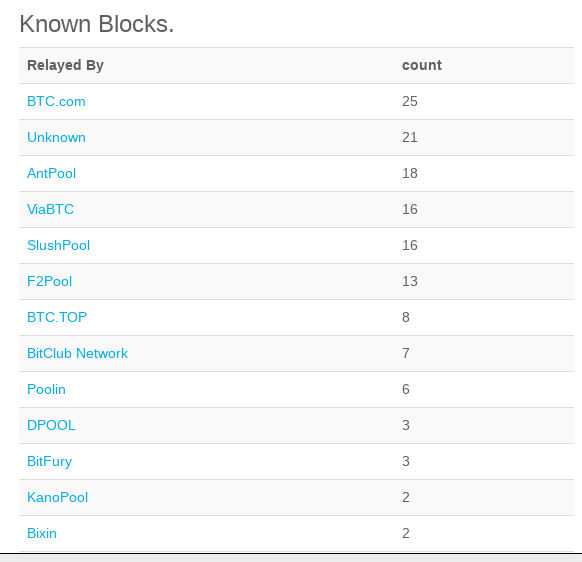Open ViaBTC pool details
The height and width of the screenshot is (562, 582).
coord(50,209)
